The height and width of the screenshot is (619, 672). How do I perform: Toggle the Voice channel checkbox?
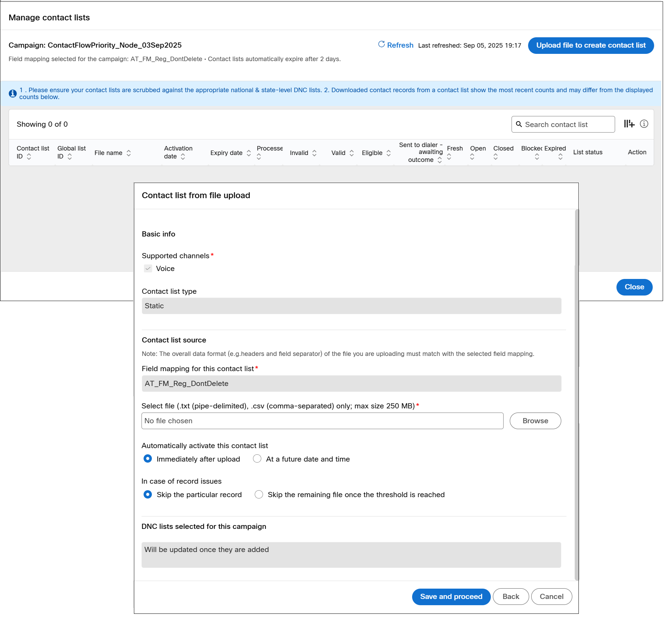148,268
